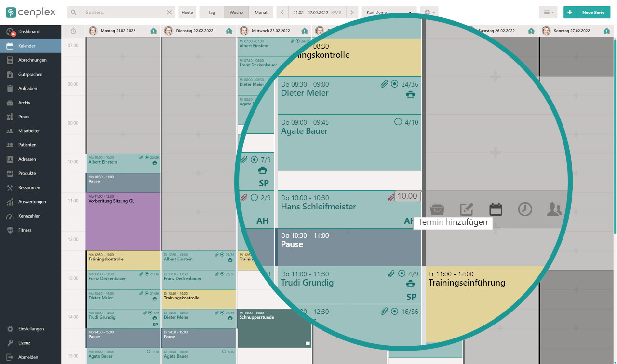Open the Auswertungen section
This screenshot has width=617, height=364.
(x=31, y=202)
